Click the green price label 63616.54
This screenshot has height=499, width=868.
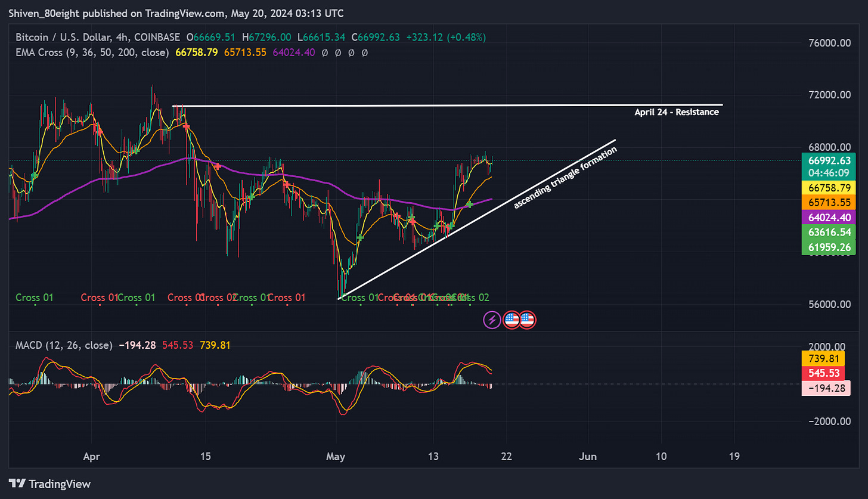click(x=830, y=231)
